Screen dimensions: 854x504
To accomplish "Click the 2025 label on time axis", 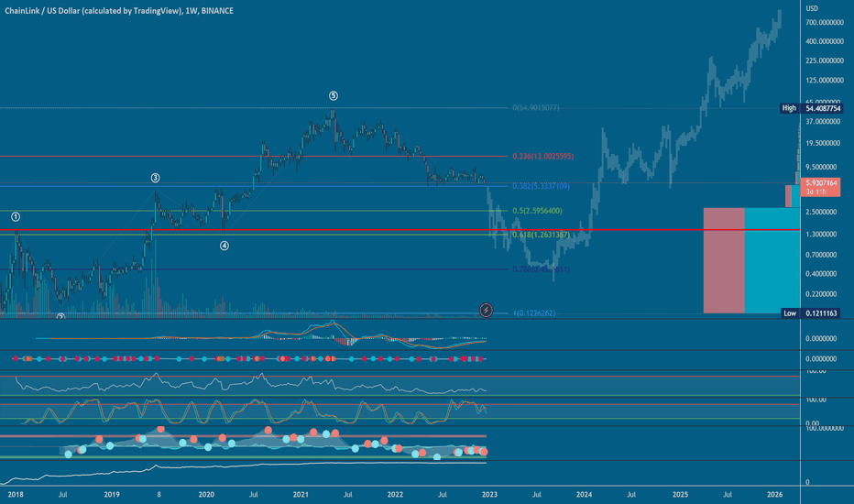I will [680, 495].
